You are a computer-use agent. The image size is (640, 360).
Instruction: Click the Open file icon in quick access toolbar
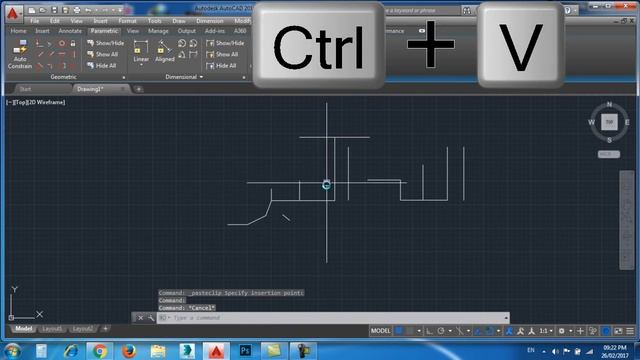click(42, 10)
